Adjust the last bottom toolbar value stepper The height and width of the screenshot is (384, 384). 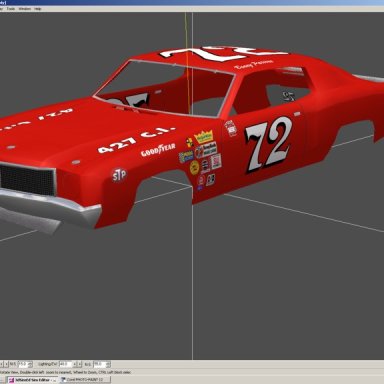pyautogui.click(x=108, y=364)
